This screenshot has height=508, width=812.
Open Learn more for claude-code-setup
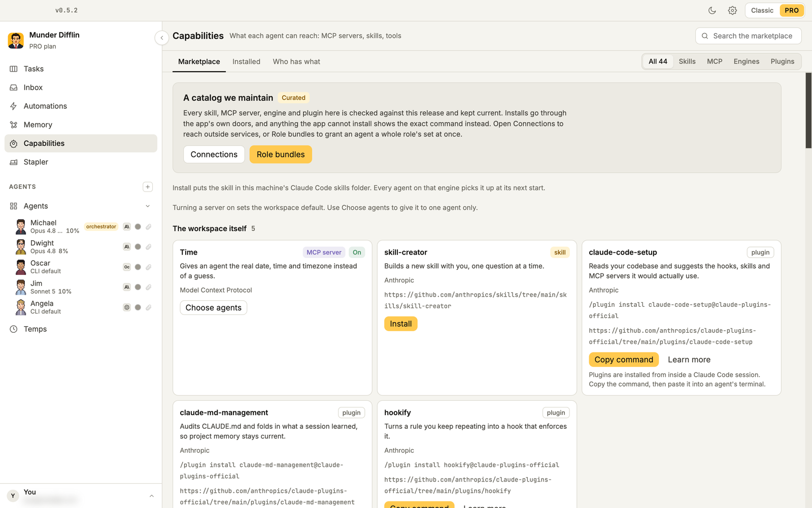pyautogui.click(x=689, y=360)
